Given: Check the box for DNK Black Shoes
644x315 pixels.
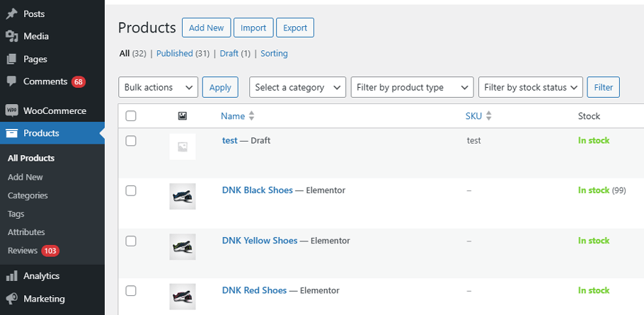Looking at the screenshot, I should tap(131, 190).
